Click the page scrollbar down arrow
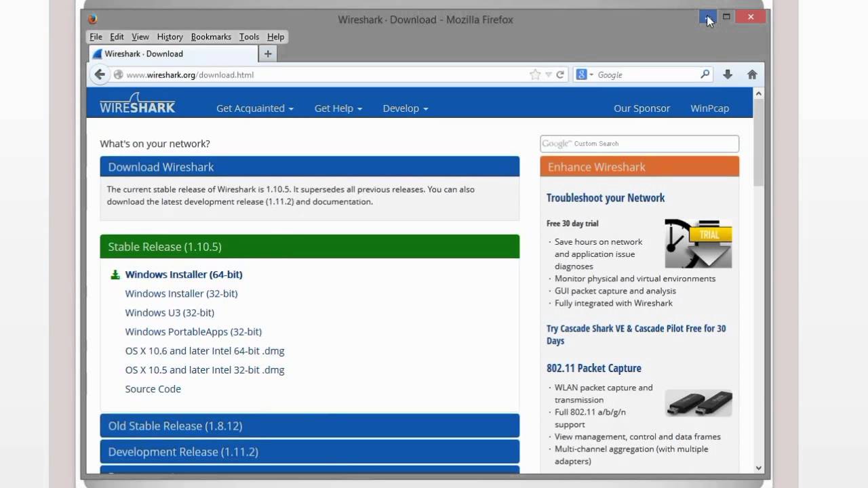Screen dimensions: 868x488 coord(759,468)
